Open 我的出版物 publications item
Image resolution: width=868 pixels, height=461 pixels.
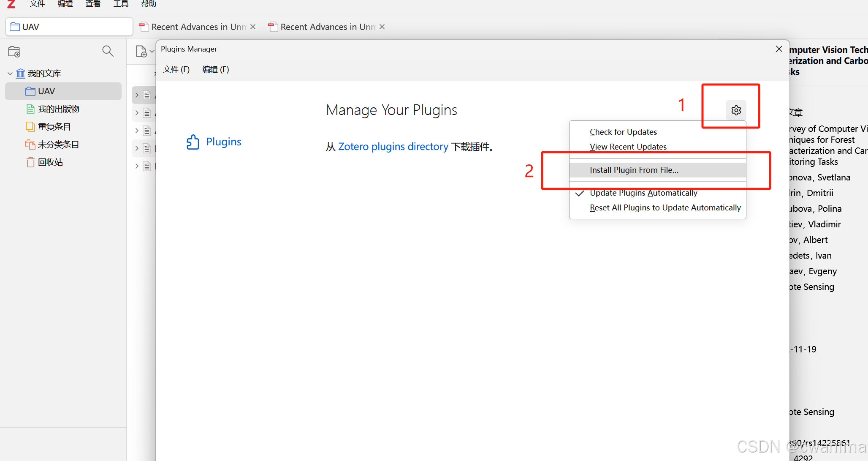coord(58,109)
